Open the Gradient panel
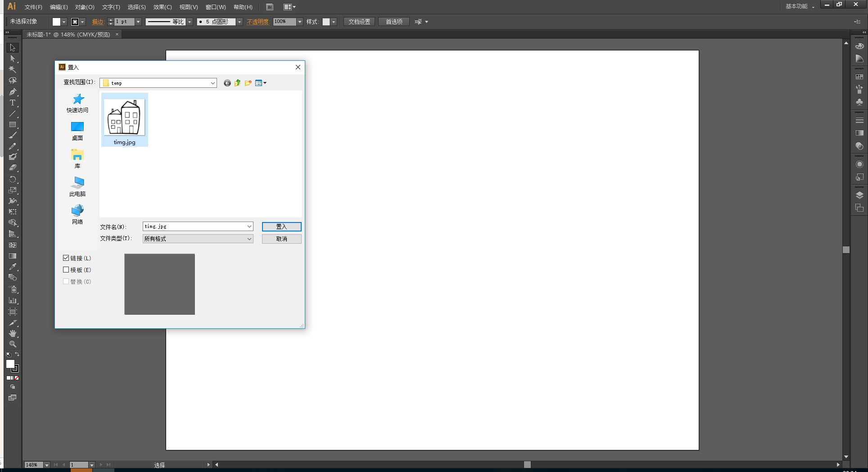Screen dimensions: 868x472 (859, 133)
